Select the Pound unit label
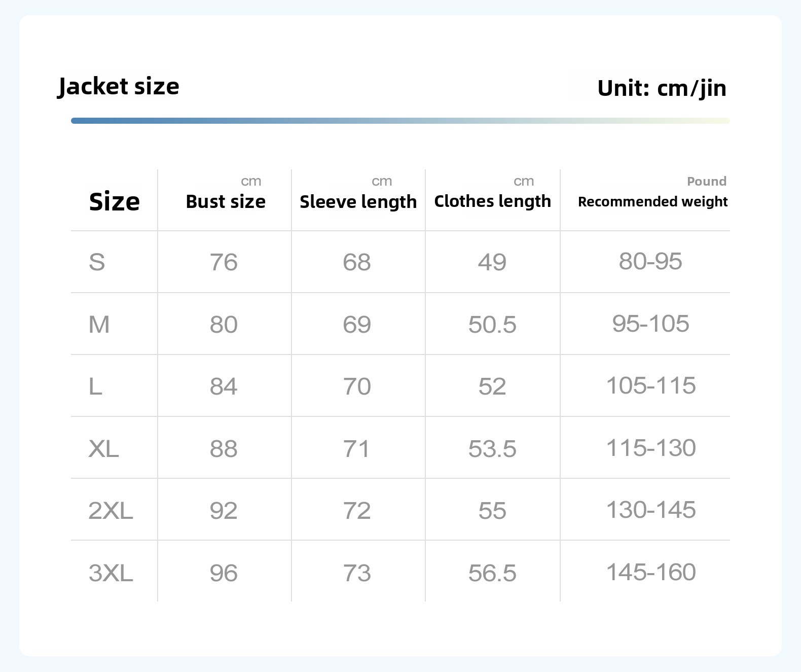 706,181
